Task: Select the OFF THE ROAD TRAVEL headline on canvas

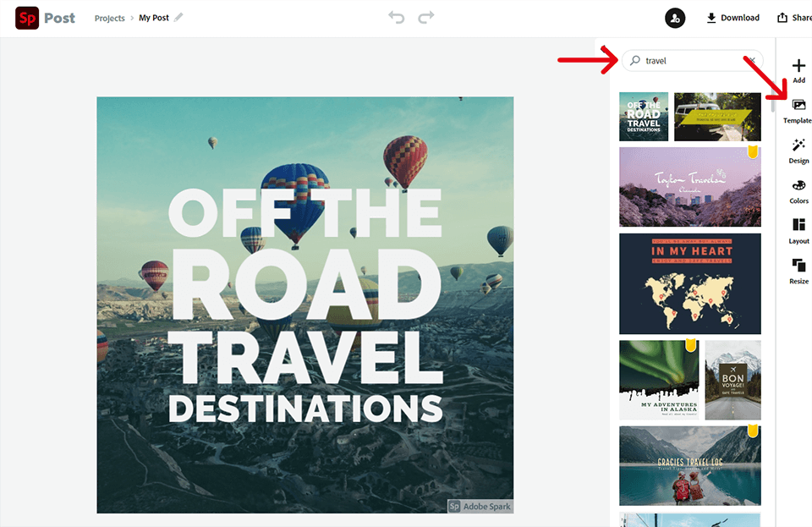Action: [305, 286]
